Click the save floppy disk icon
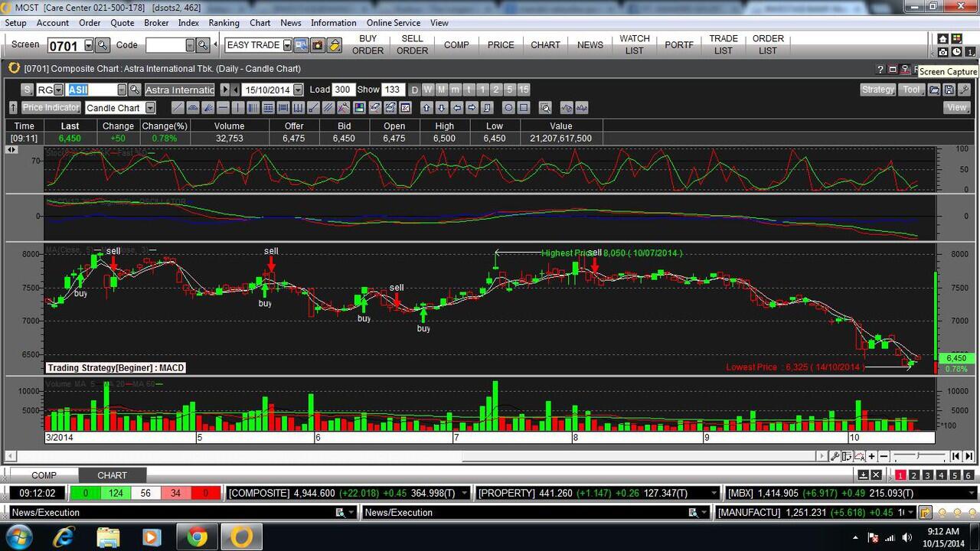980x551 pixels. tap(949, 90)
